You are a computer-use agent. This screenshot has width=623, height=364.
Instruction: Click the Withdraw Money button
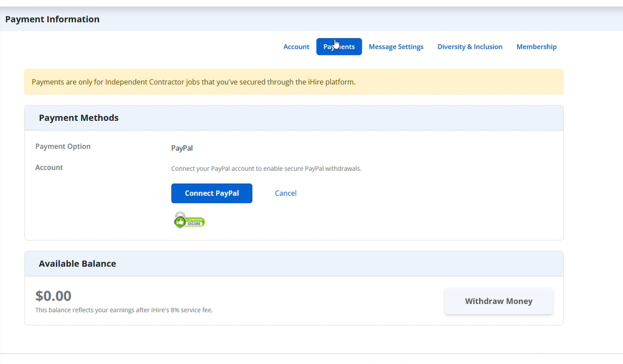coord(499,301)
